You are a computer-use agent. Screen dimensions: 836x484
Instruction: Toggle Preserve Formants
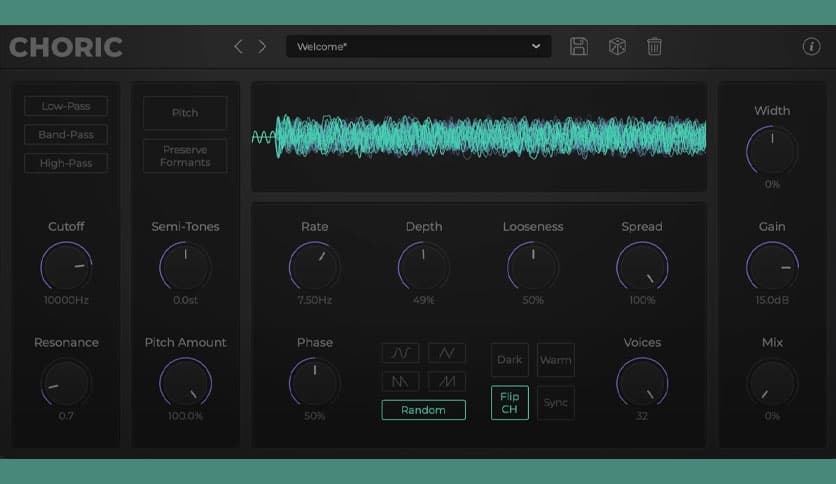185,156
